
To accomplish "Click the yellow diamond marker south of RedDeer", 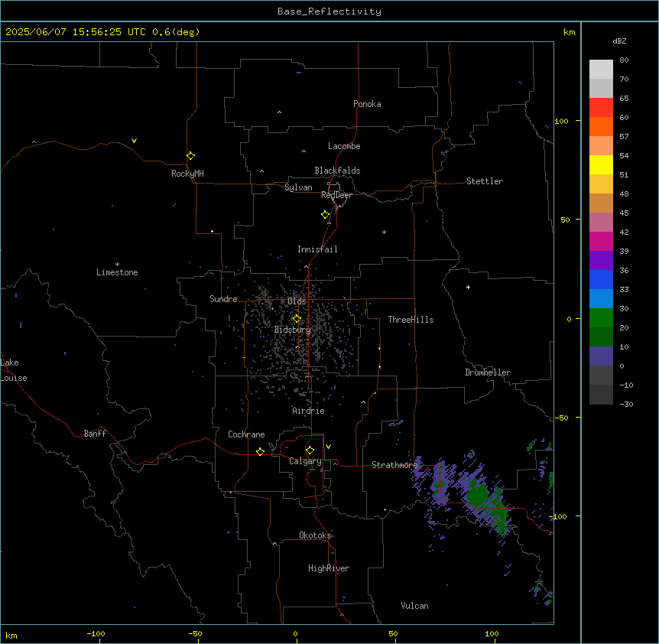I will coord(325,214).
